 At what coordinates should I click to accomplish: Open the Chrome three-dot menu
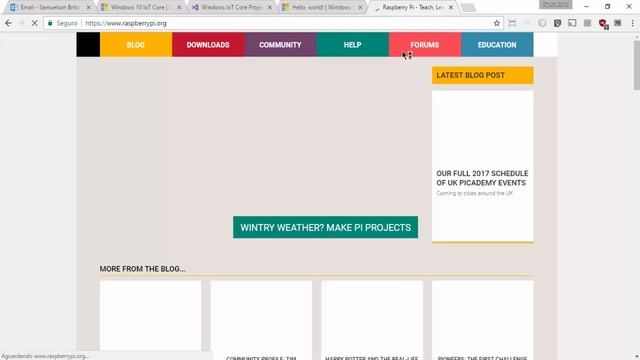point(633,23)
